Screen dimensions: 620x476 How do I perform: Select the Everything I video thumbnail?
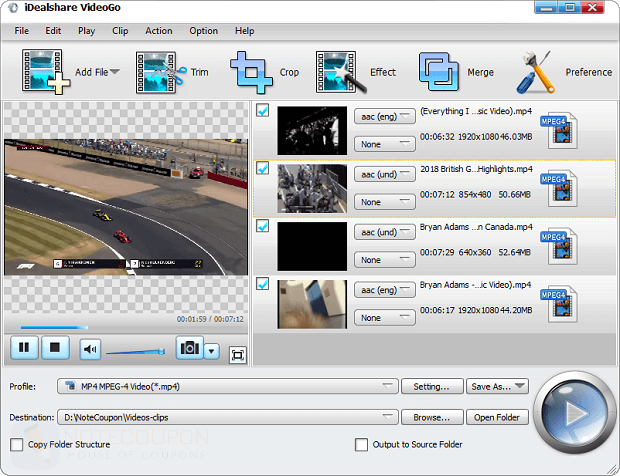[x=312, y=130]
